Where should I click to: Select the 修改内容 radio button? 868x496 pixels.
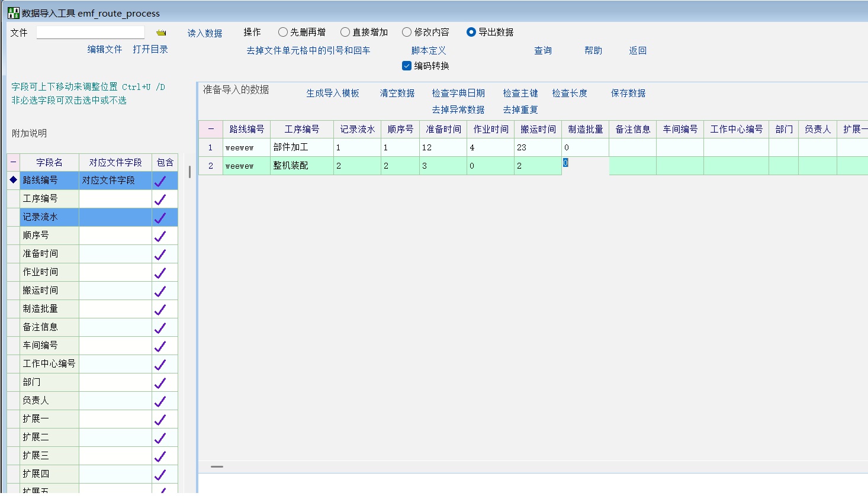point(407,32)
